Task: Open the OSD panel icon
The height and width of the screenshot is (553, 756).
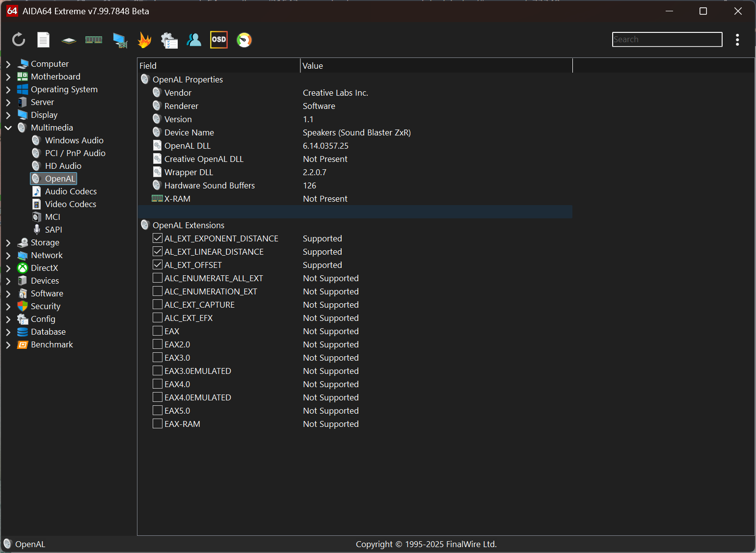Action: point(219,40)
